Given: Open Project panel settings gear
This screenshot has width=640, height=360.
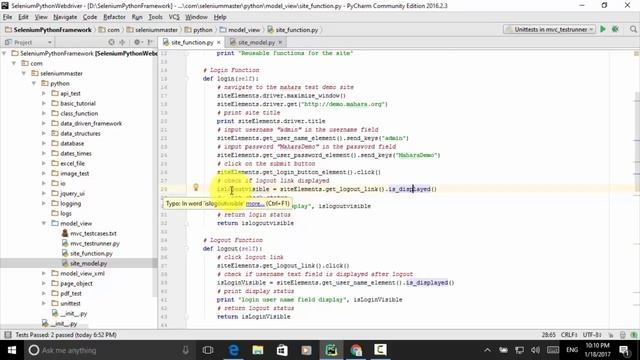Looking at the screenshot, I should click(138, 42).
